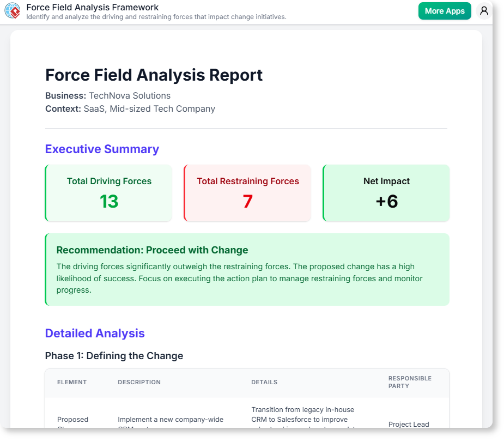Click the ELEMENT column header
This screenshot has height=442, width=504.
[x=72, y=382]
